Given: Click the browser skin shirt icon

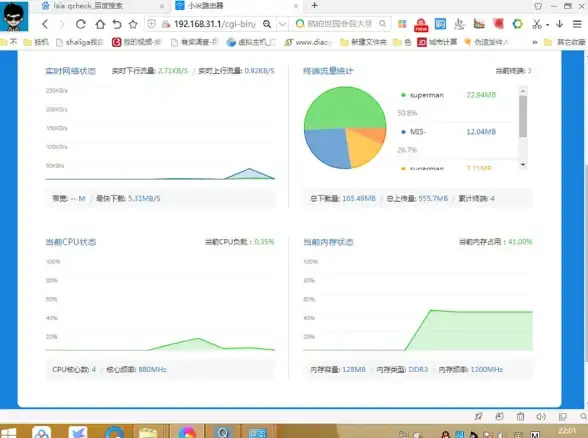Looking at the screenshot, I should click(538, 6).
